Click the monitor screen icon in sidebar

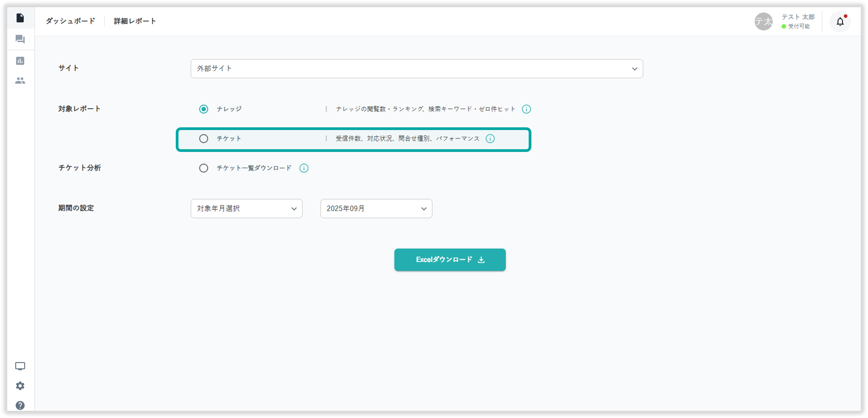20,366
